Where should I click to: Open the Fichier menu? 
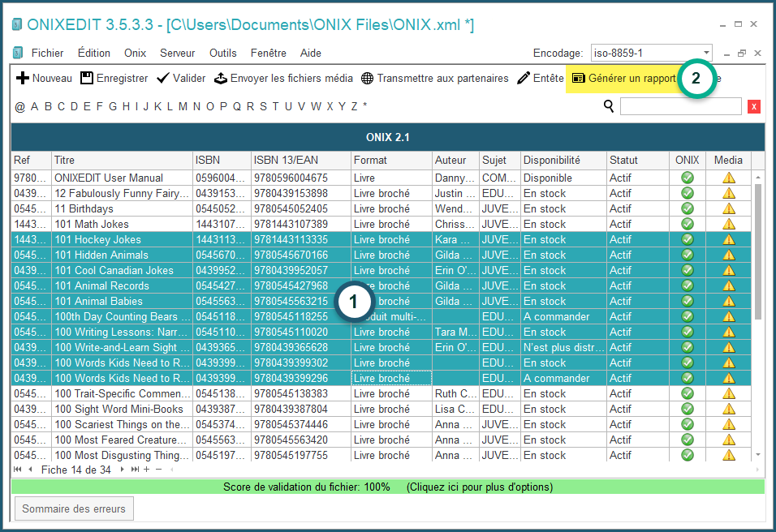(x=48, y=53)
